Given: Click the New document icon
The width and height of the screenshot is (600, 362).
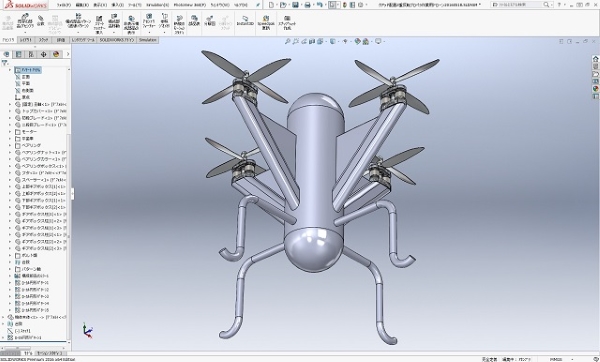Looking at the screenshot, I should [x=271, y=5].
